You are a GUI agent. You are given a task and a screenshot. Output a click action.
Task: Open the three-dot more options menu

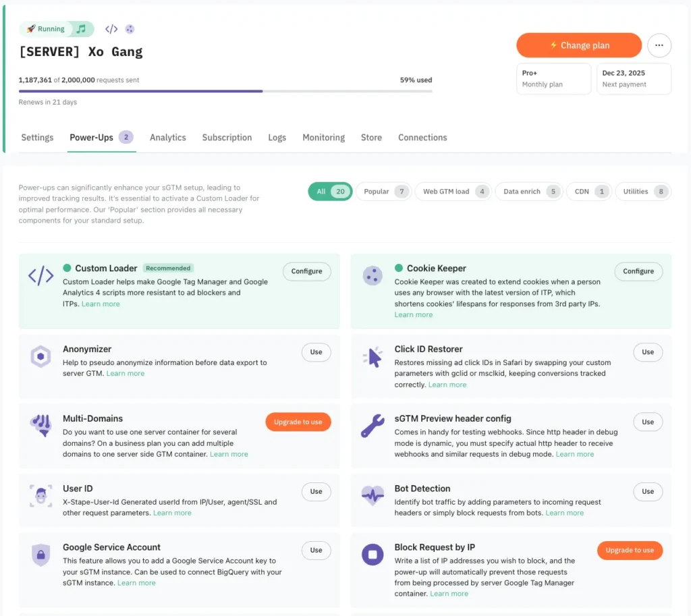click(x=659, y=45)
